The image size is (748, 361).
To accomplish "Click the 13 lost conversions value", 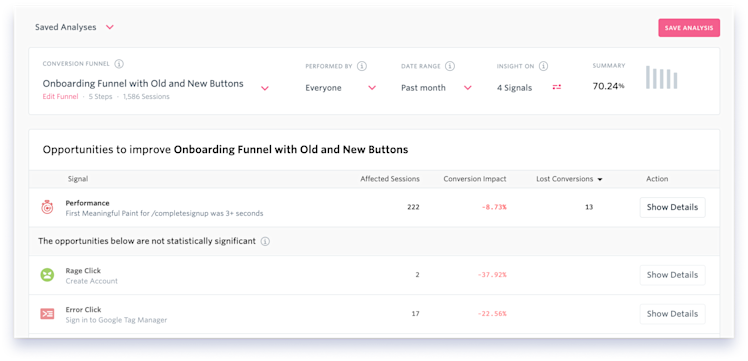I will pos(589,207).
